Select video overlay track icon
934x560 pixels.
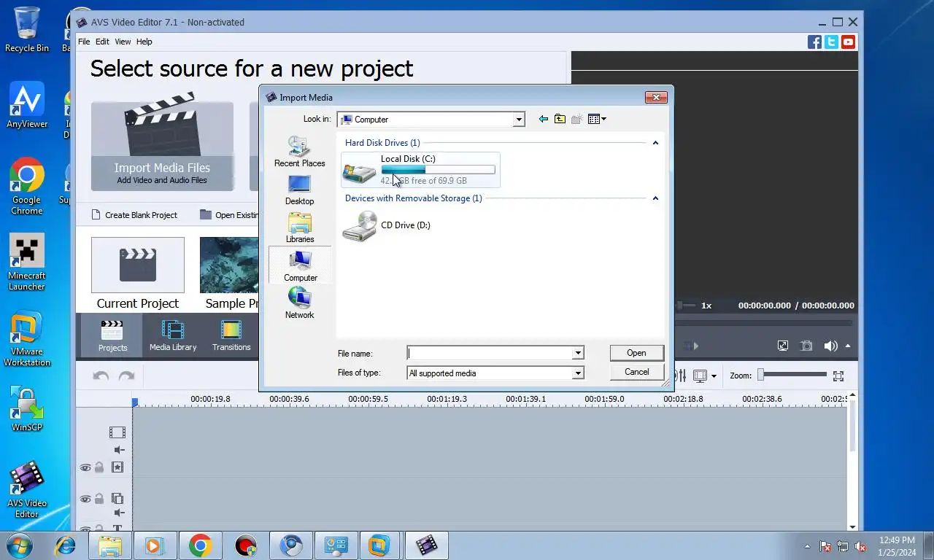click(x=117, y=499)
